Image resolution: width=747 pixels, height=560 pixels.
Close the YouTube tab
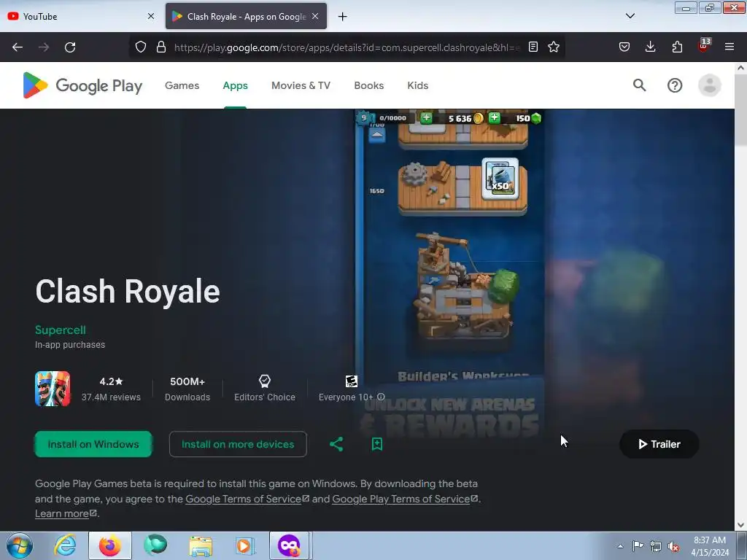point(150,16)
